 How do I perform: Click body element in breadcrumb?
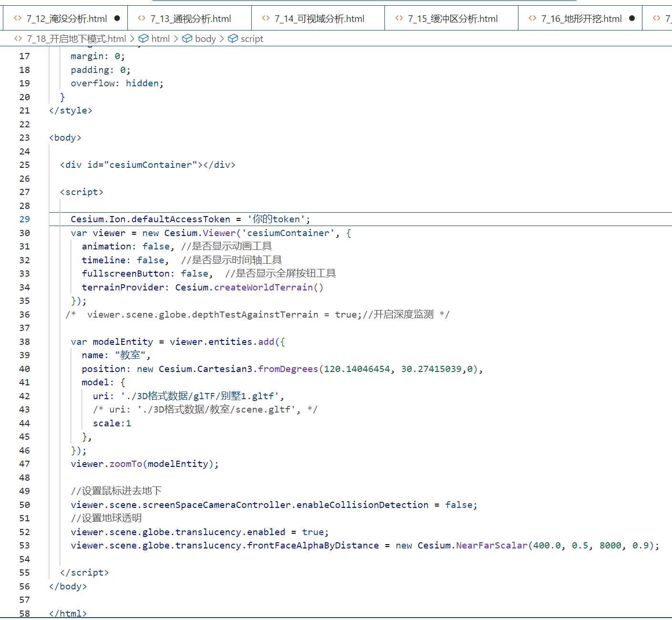(206, 39)
